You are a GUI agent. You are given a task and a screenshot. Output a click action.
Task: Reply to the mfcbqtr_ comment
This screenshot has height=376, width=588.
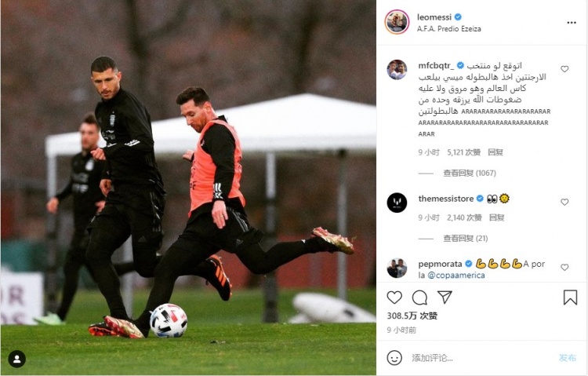(x=495, y=152)
